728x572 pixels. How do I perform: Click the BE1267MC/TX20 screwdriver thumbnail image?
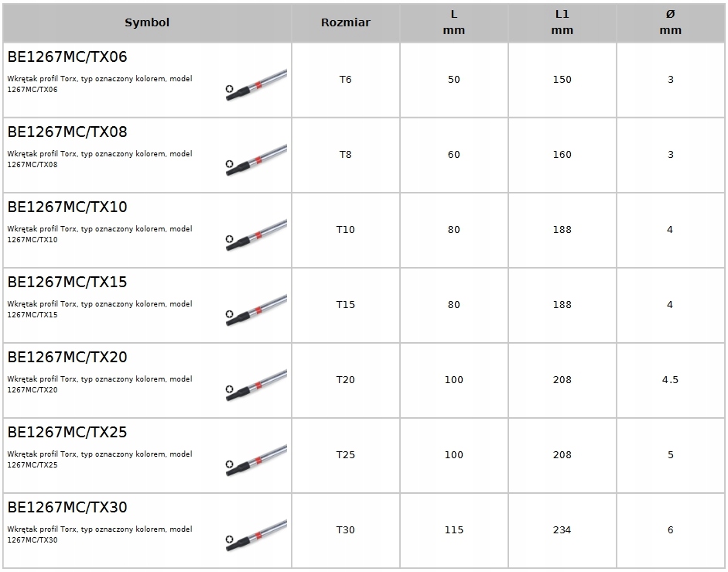[256, 384]
